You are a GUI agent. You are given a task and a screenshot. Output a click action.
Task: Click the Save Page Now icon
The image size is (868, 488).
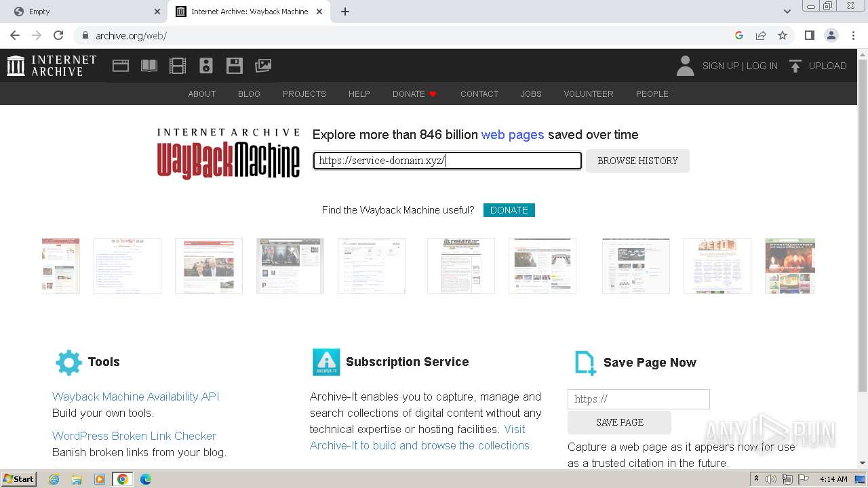[x=585, y=363]
